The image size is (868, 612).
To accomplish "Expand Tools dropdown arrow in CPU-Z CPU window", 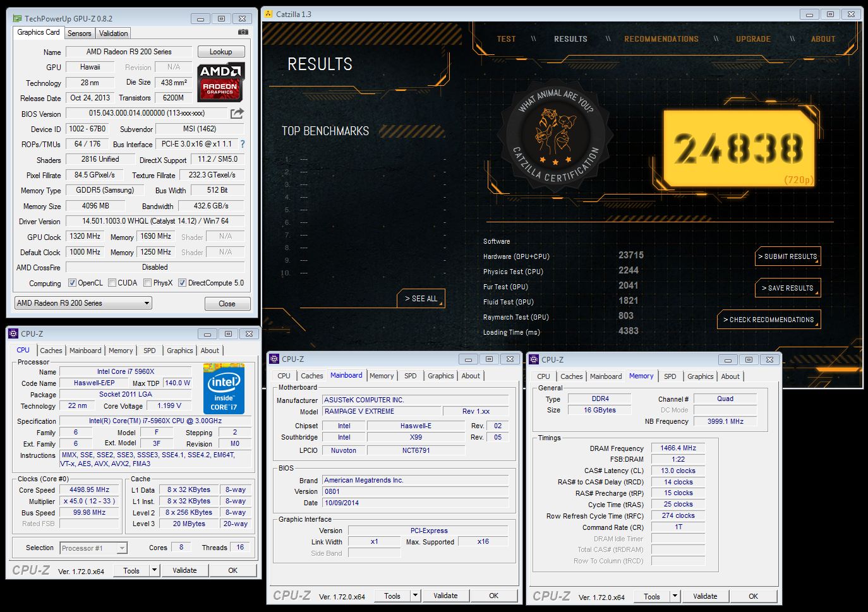I will click(154, 570).
